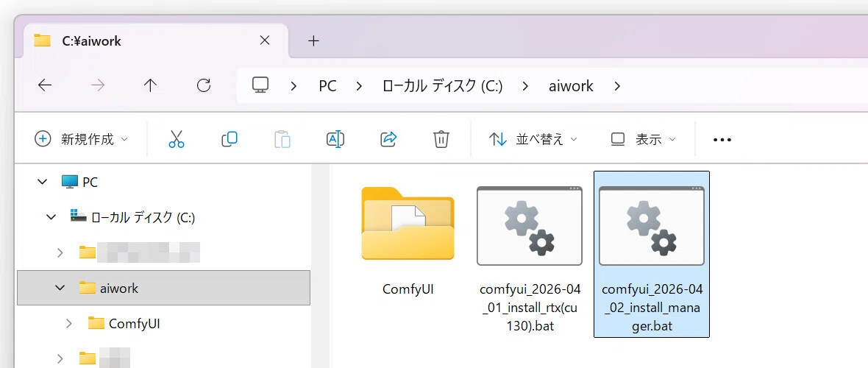The image size is (868, 368).
Task: Expand the first blurred folder in tree
Action: point(60,252)
